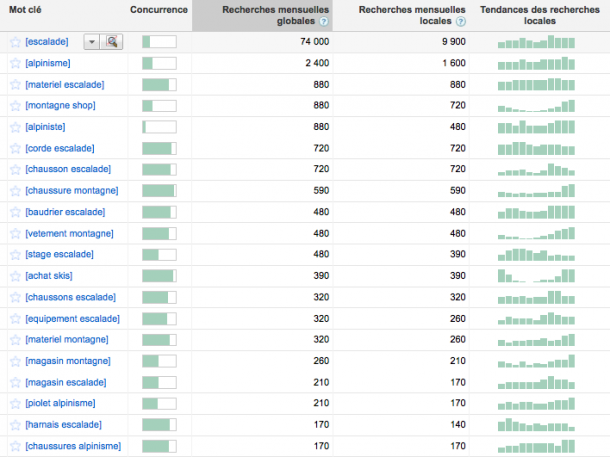Viewport: 610px width, 457px height.
Task: Toggle star for [magasin montagne]
Action: pyautogui.click(x=15, y=361)
